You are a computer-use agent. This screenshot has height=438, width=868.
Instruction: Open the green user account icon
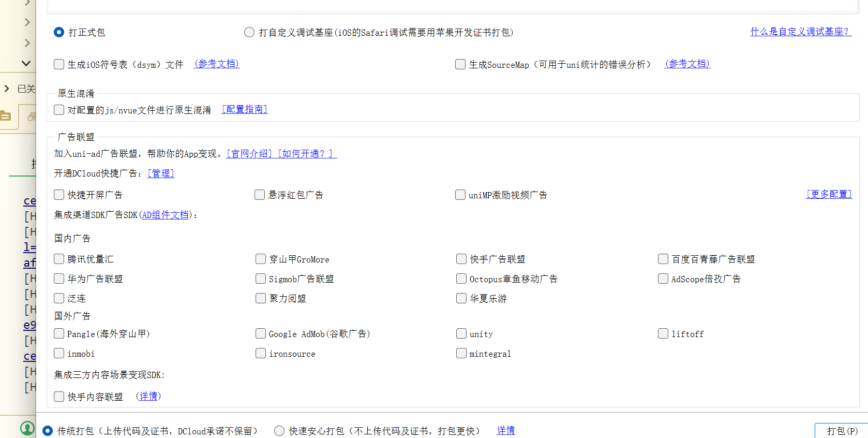[27, 428]
